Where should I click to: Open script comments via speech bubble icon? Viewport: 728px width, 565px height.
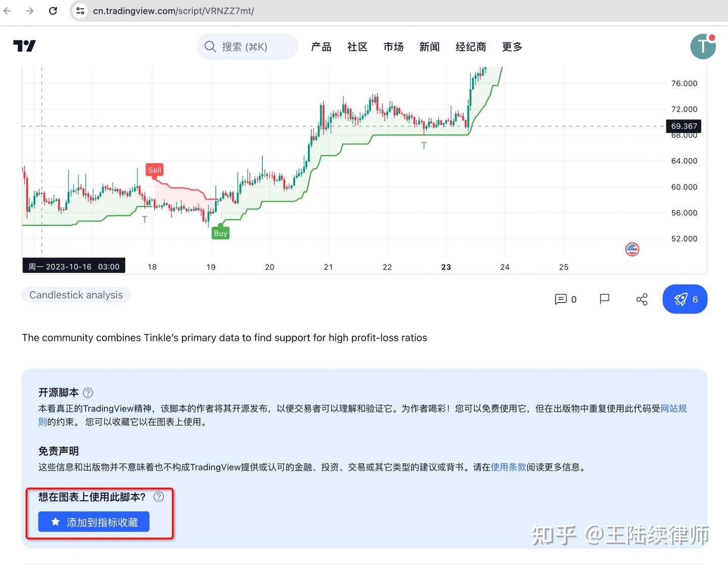[x=561, y=299]
